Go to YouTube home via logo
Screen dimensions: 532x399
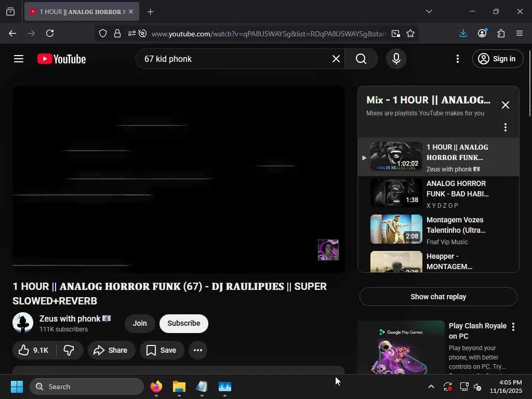61,59
